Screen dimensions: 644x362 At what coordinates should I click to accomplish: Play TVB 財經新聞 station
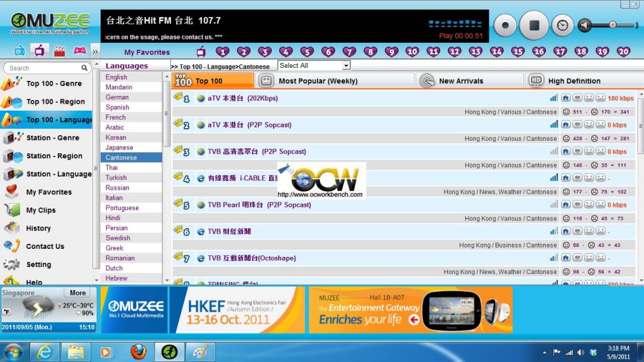(229, 231)
